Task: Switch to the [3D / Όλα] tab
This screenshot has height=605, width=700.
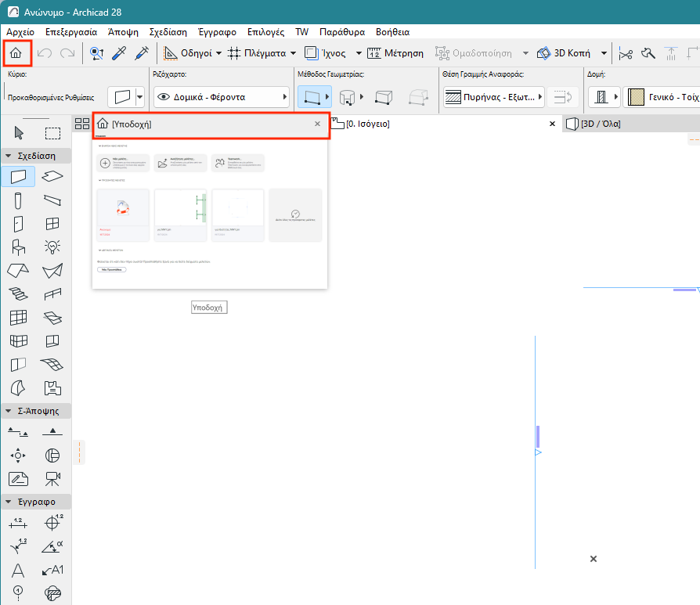Action: pos(601,124)
